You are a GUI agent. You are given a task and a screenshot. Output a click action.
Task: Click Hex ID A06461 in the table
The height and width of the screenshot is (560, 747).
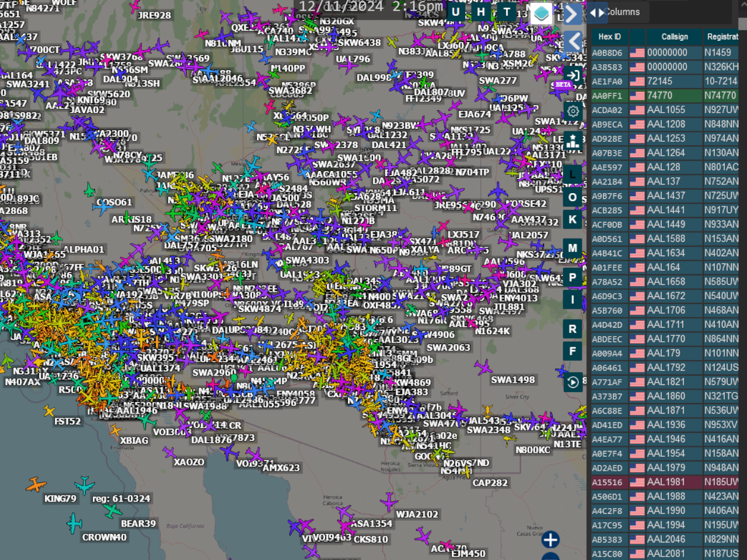tap(607, 368)
